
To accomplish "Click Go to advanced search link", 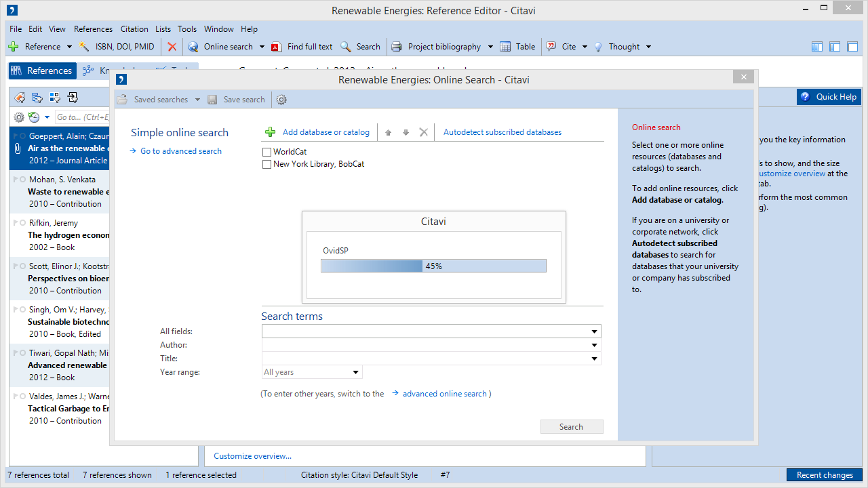I will pyautogui.click(x=181, y=151).
